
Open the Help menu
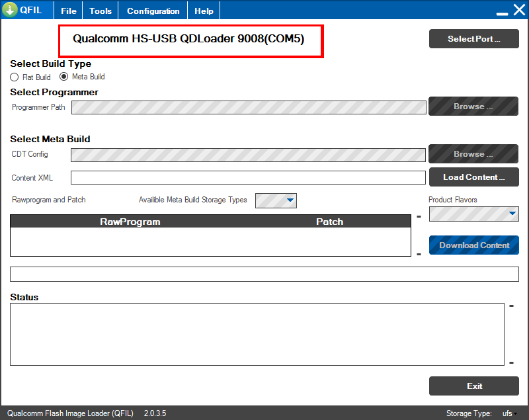pyautogui.click(x=204, y=11)
